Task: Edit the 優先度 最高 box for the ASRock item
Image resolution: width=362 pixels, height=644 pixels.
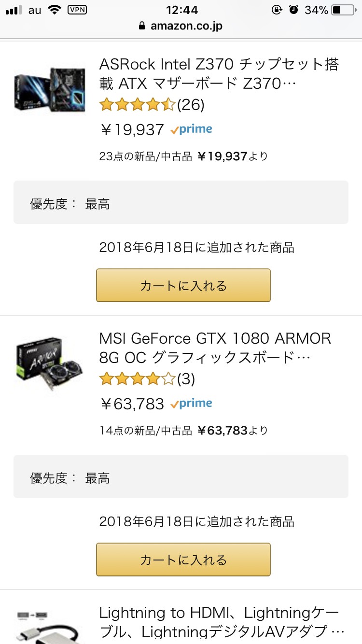Action: coord(181,202)
